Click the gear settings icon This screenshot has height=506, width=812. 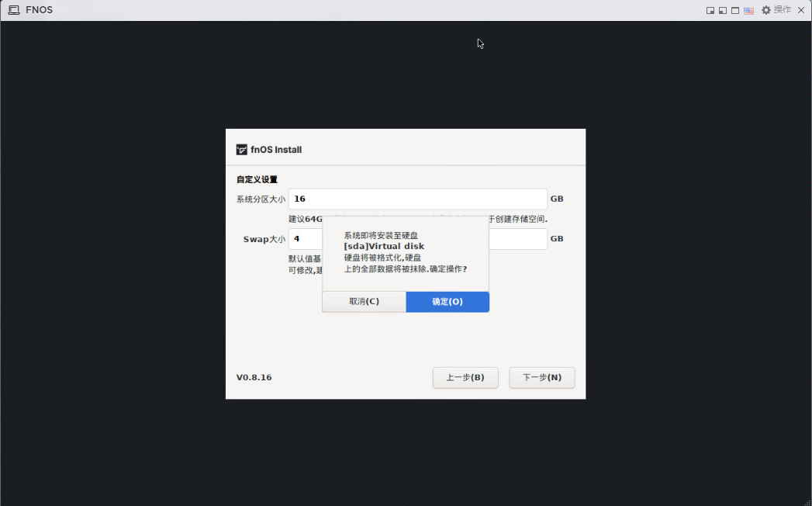[x=766, y=10]
